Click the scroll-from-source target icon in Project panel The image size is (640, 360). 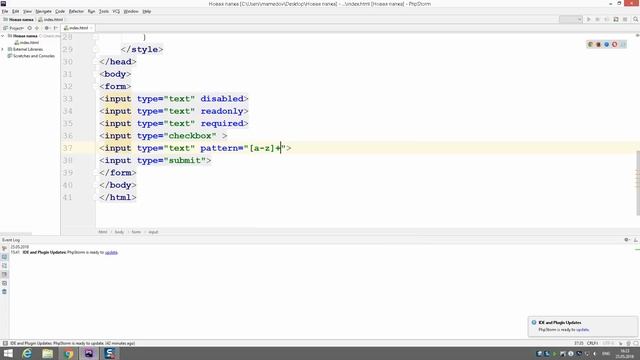29,28
